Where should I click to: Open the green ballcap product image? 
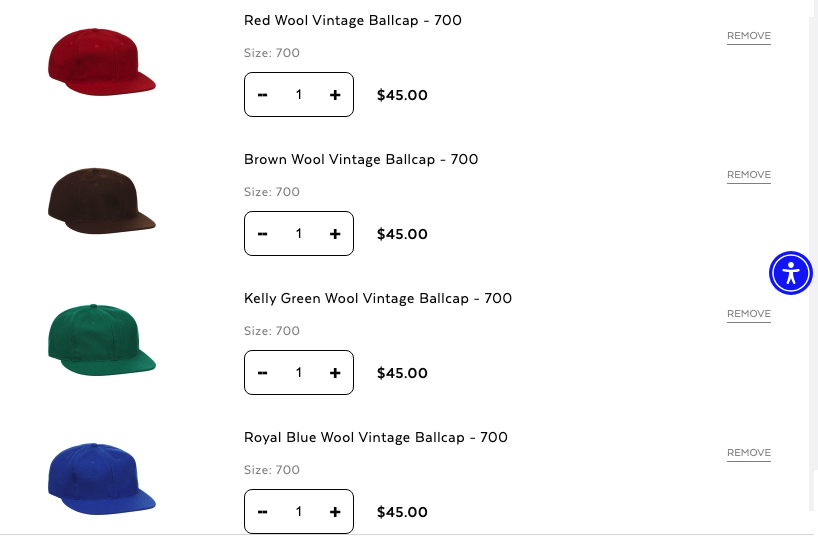pos(101,340)
